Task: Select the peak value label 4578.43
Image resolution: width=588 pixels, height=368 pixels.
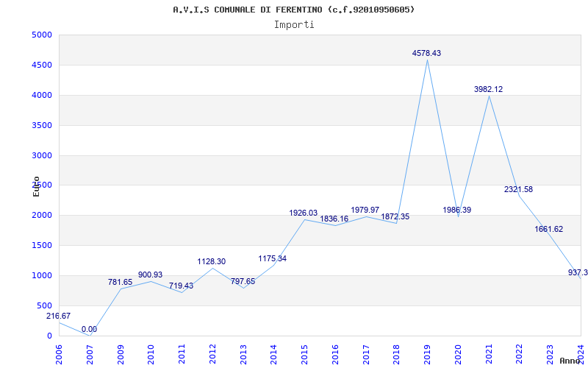Action: point(426,53)
